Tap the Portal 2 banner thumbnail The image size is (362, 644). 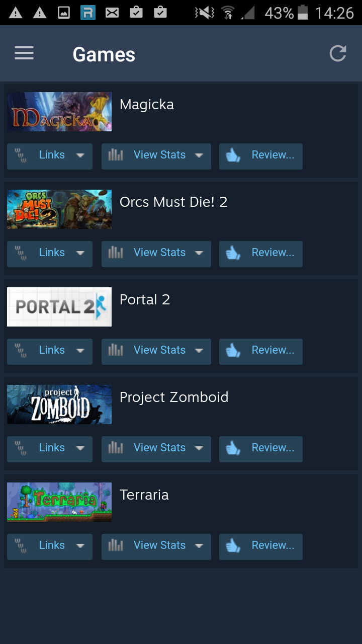click(x=59, y=307)
